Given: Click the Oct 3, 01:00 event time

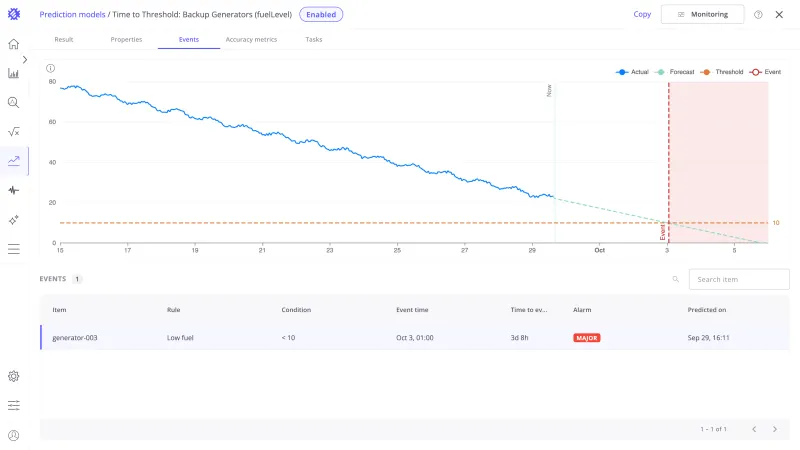Looking at the screenshot, I should point(415,338).
